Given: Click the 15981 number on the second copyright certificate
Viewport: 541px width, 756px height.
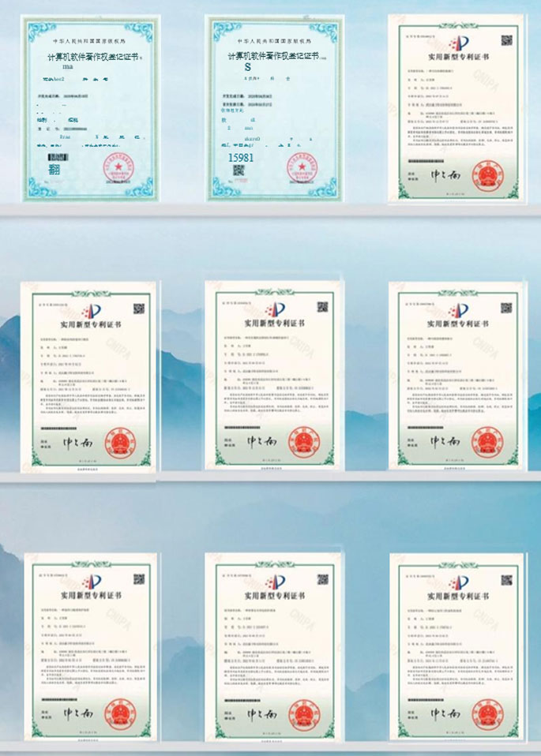Looking at the screenshot, I should click(242, 159).
